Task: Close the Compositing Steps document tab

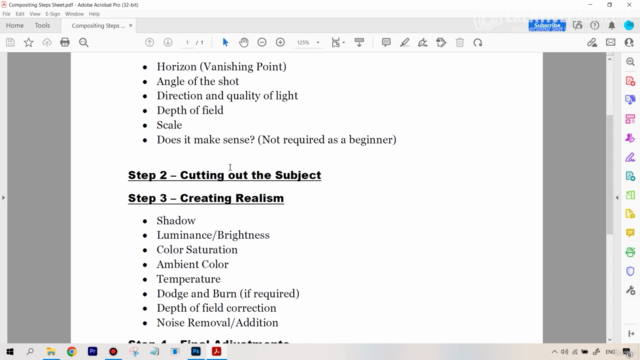Action: pyautogui.click(x=131, y=25)
